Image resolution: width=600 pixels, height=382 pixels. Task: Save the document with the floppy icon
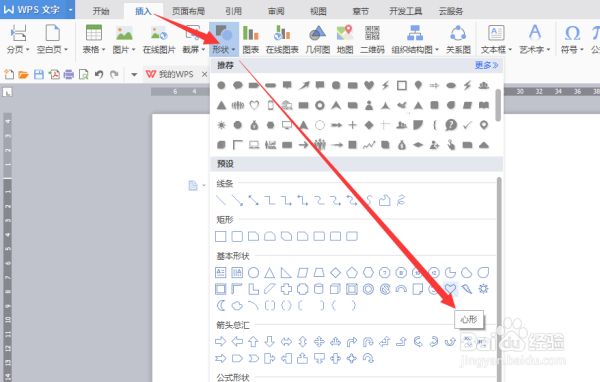(x=39, y=74)
